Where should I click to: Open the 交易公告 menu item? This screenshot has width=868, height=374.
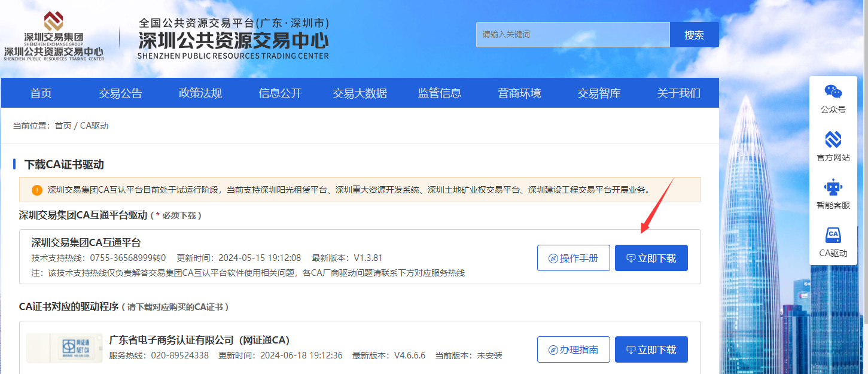(121, 93)
